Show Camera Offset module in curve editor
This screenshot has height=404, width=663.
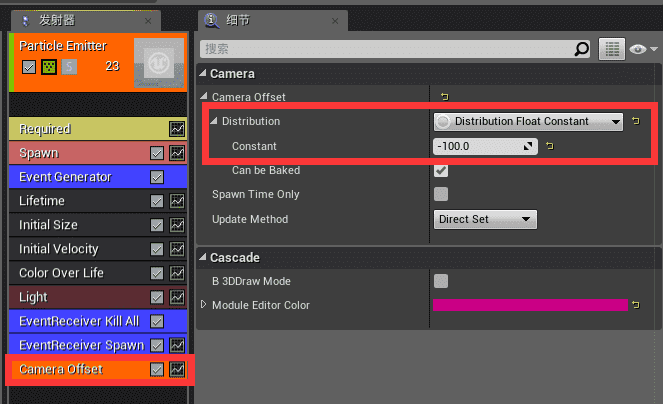[177, 369]
